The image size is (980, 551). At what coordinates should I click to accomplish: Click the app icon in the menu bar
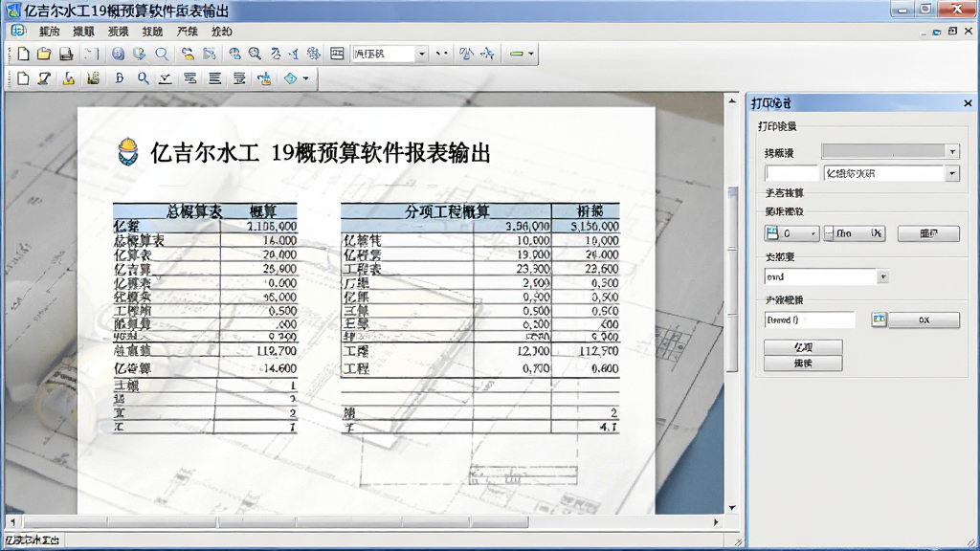point(18,31)
